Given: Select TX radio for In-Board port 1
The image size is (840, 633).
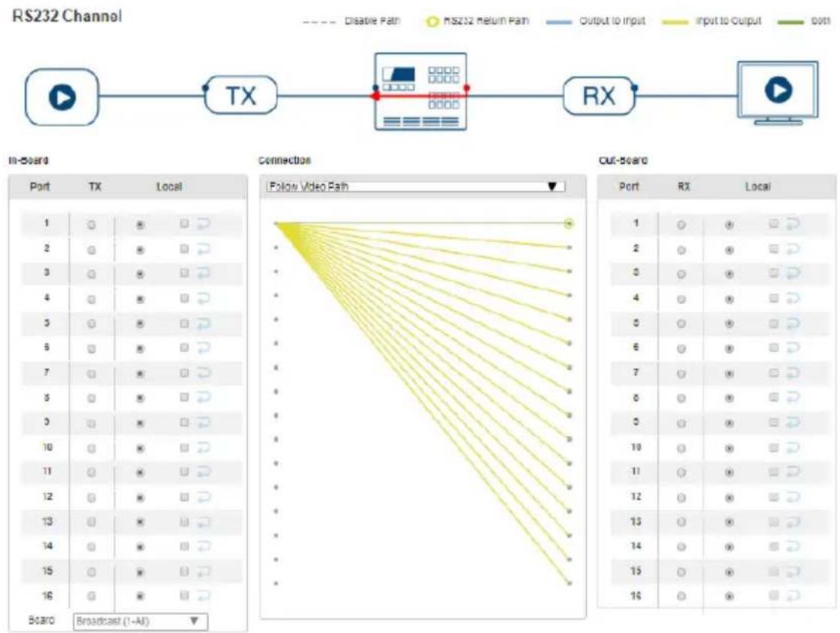Looking at the screenshot, I should pyautogui.click(x=92, y=225).
